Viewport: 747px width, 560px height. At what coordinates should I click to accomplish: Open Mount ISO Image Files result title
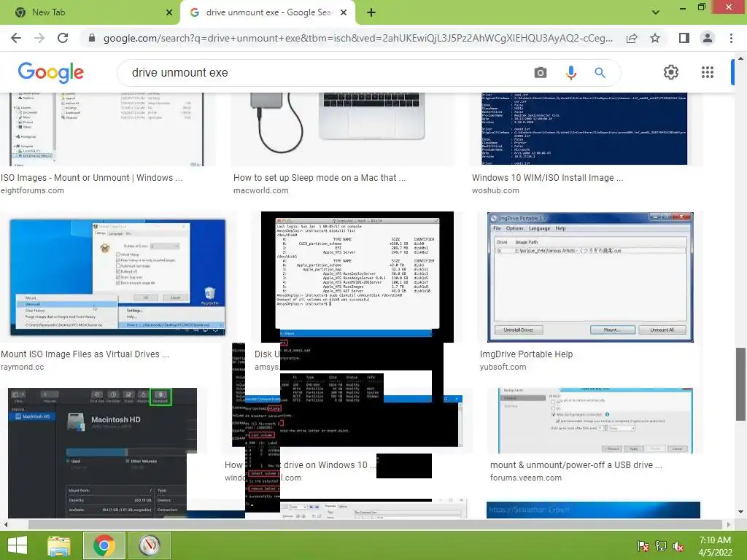(x=85, y=354)
